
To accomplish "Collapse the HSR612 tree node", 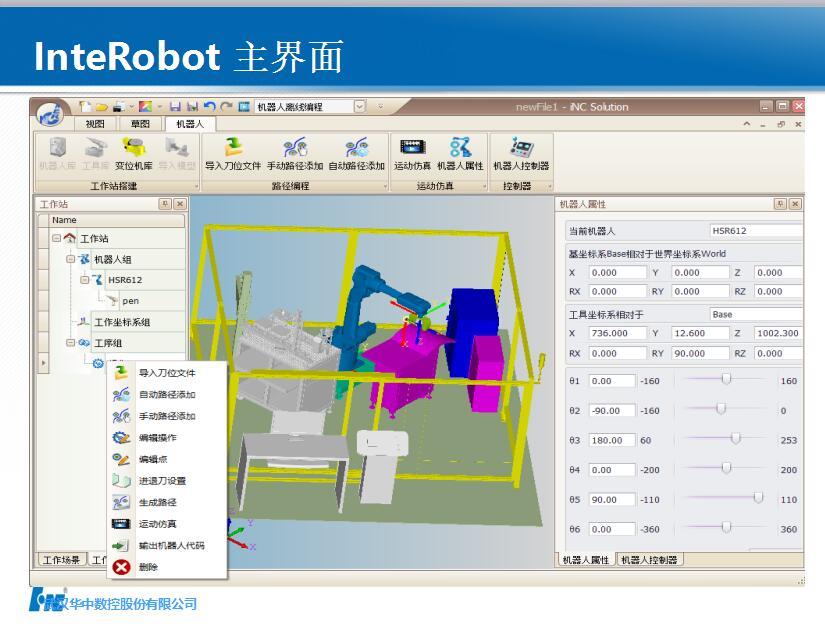I will coord(84,280).
